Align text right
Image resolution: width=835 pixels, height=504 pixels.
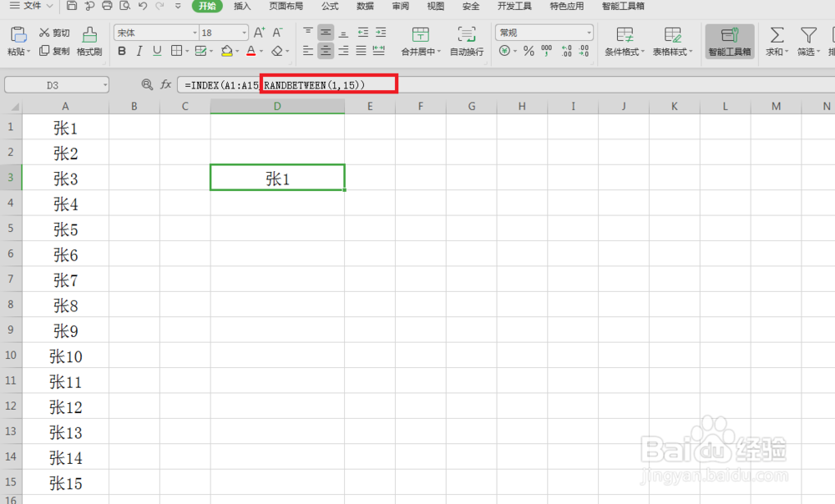[343, 51]
